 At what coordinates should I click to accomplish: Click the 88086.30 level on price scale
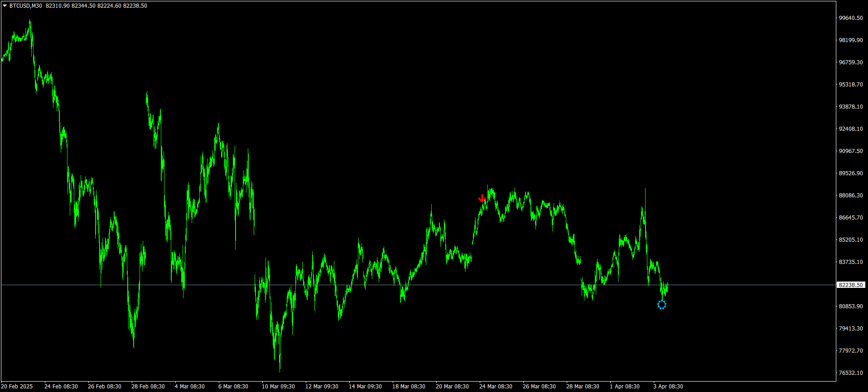pos(851,196)
